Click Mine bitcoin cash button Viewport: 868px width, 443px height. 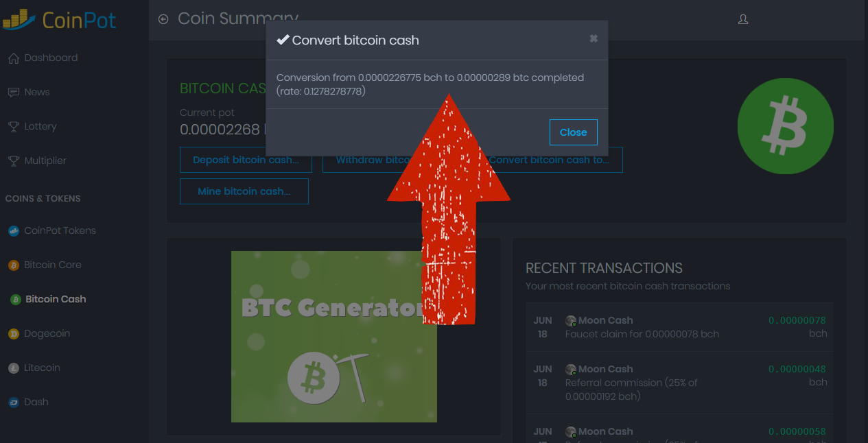[x=244, y=191]
